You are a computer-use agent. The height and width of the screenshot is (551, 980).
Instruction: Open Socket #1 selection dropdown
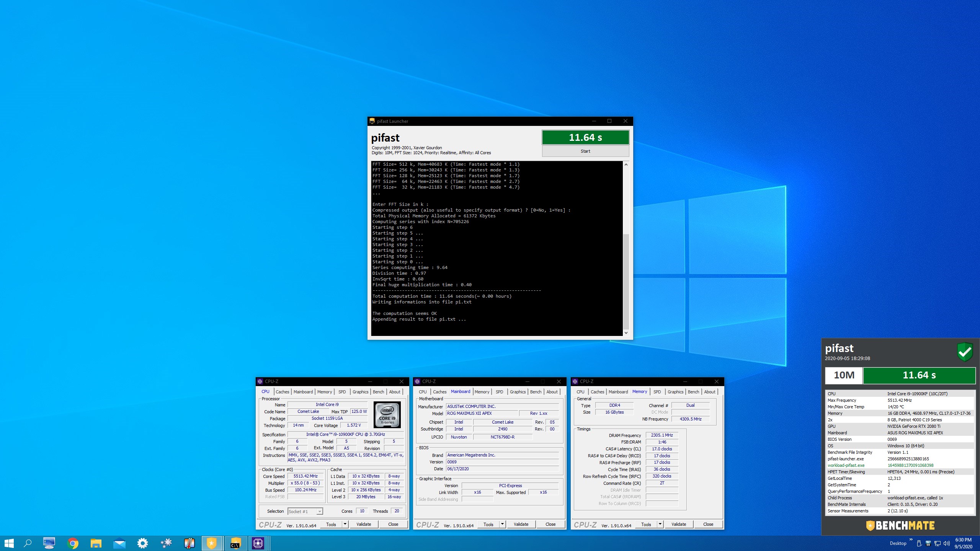click(x=305, y=512)
